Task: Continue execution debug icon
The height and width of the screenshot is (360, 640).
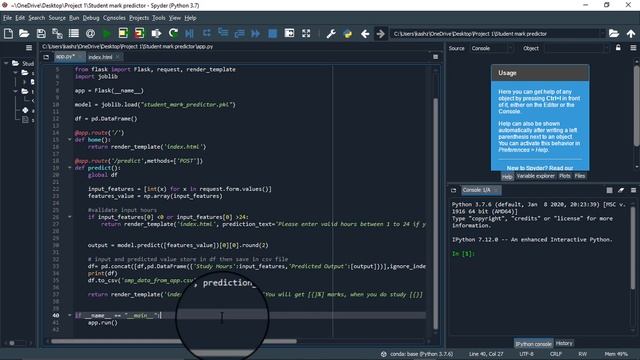Action: click(x=256, y=33)
